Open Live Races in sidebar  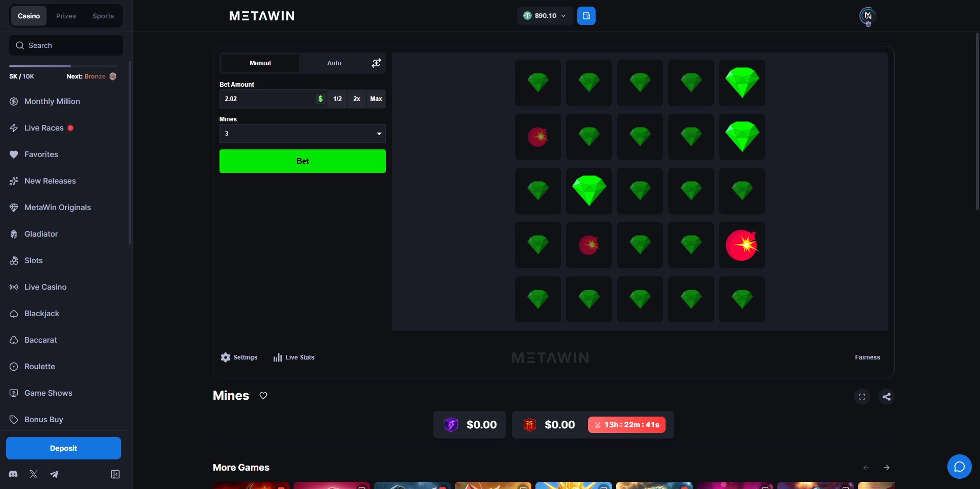44,128
